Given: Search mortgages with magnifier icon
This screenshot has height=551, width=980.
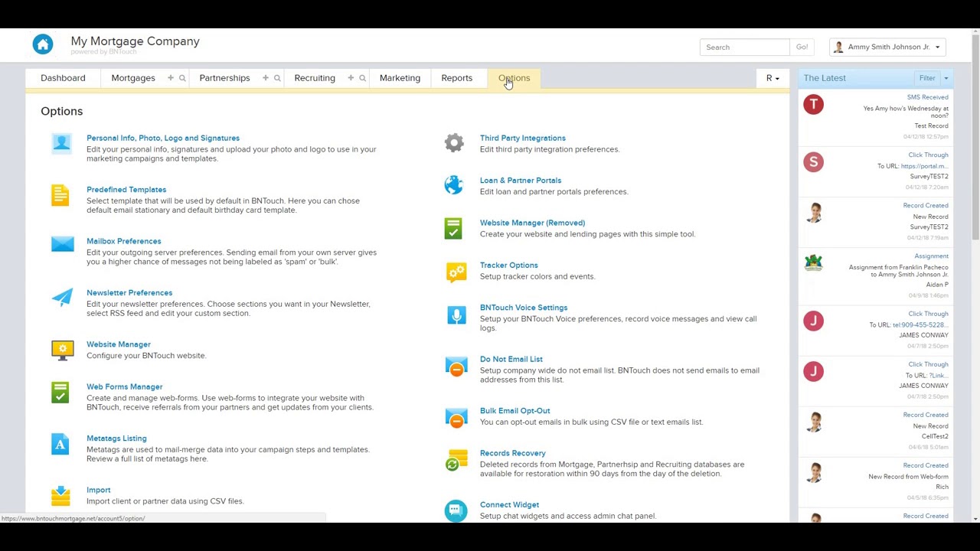Looking at the screenshot, I should [x=182, y=78].
